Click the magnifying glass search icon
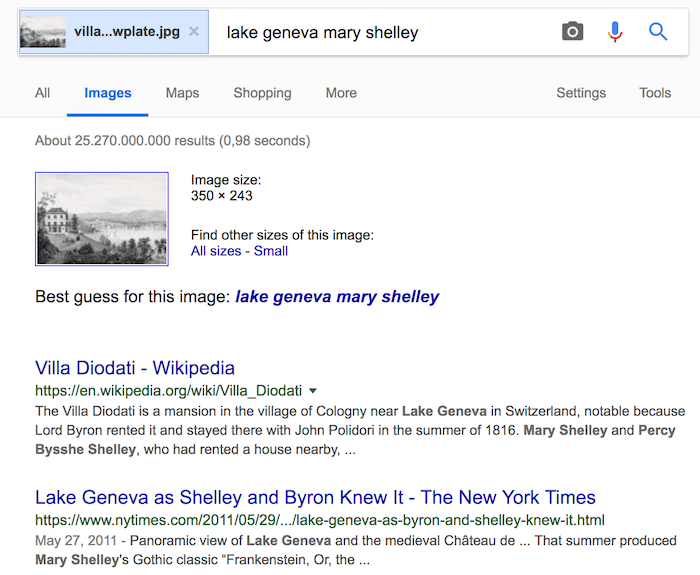 click(658, 32)
